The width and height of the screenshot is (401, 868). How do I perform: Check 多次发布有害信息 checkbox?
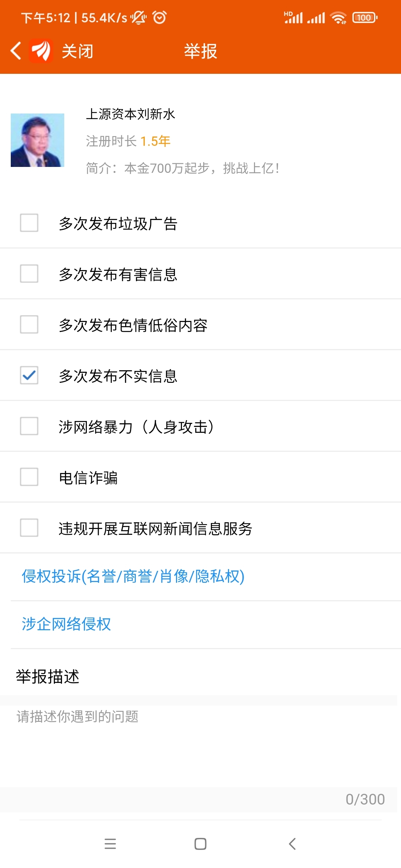[x=29, y=273]
